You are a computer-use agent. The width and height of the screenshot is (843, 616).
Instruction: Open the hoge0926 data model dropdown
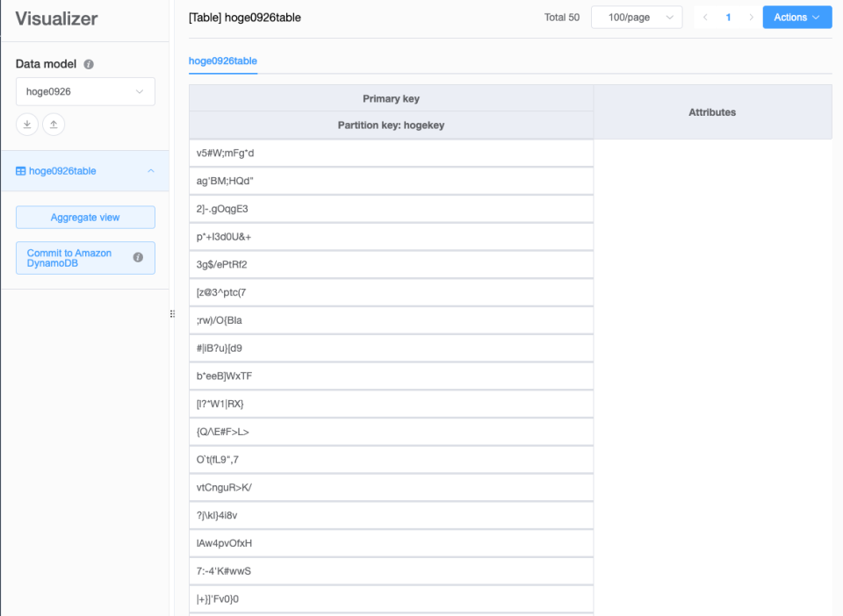point(85,92)
